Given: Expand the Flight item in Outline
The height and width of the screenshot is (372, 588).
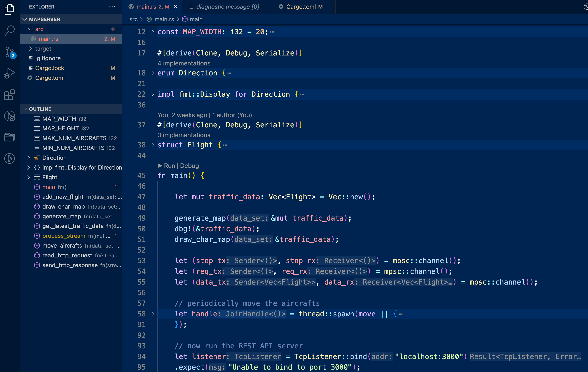Looking at the screenshot, I should tap(28, 177).
